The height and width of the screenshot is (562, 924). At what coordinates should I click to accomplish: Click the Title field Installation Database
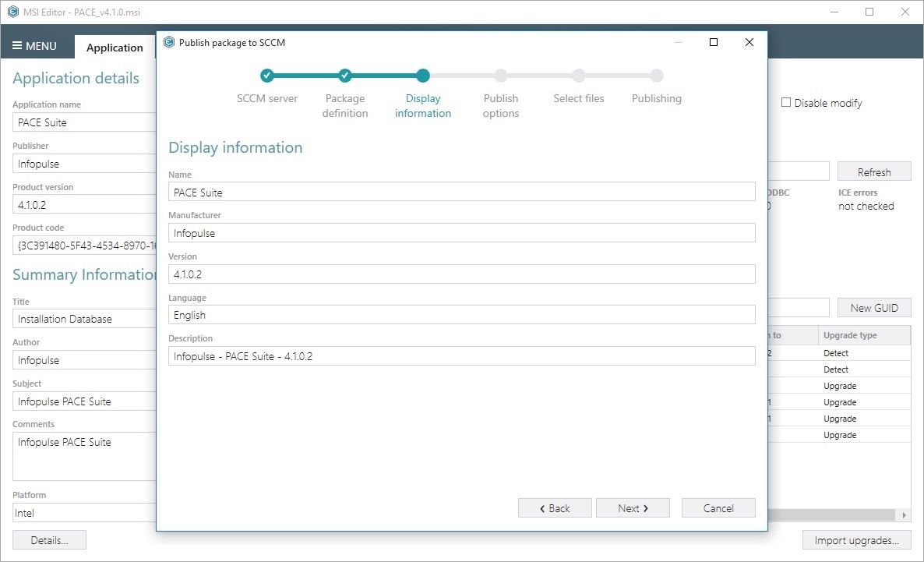coord(84,319)
